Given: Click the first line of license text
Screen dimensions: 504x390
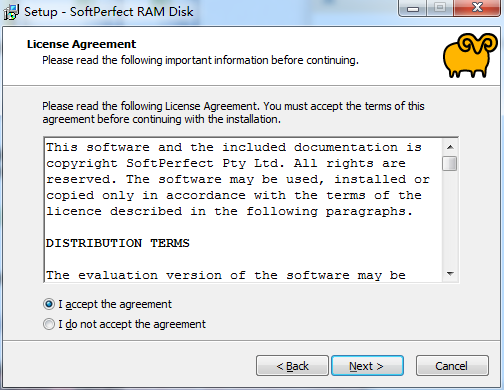Looking at the screenshot, I should click(x=234, y=147).
